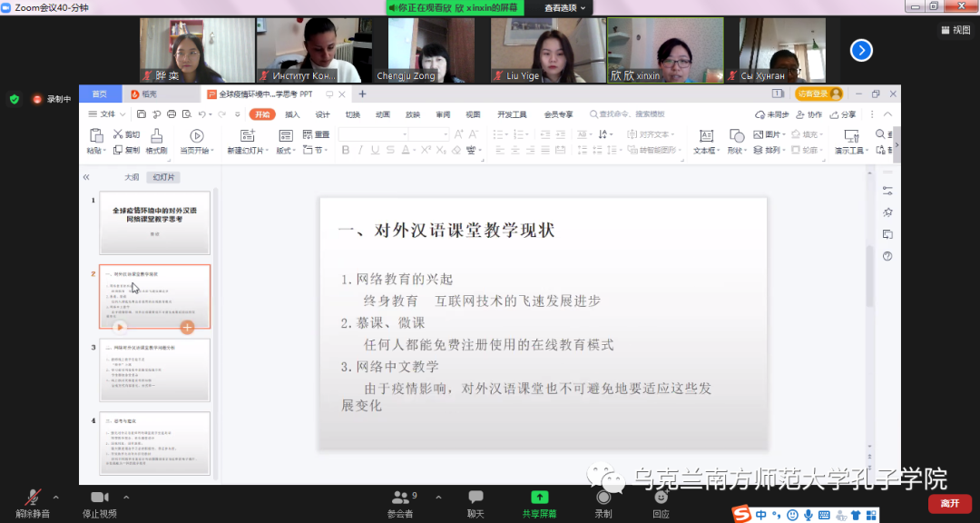Unmute microphone in Zoom toolbar
Viewport: 980px width, 523px height.
point(33,504)
